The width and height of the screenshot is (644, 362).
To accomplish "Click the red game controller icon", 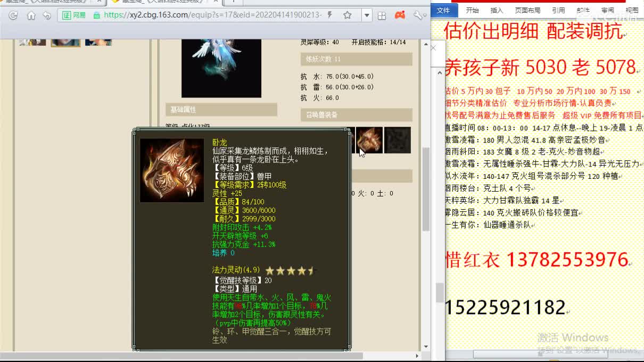I will [x=399, y=15].
